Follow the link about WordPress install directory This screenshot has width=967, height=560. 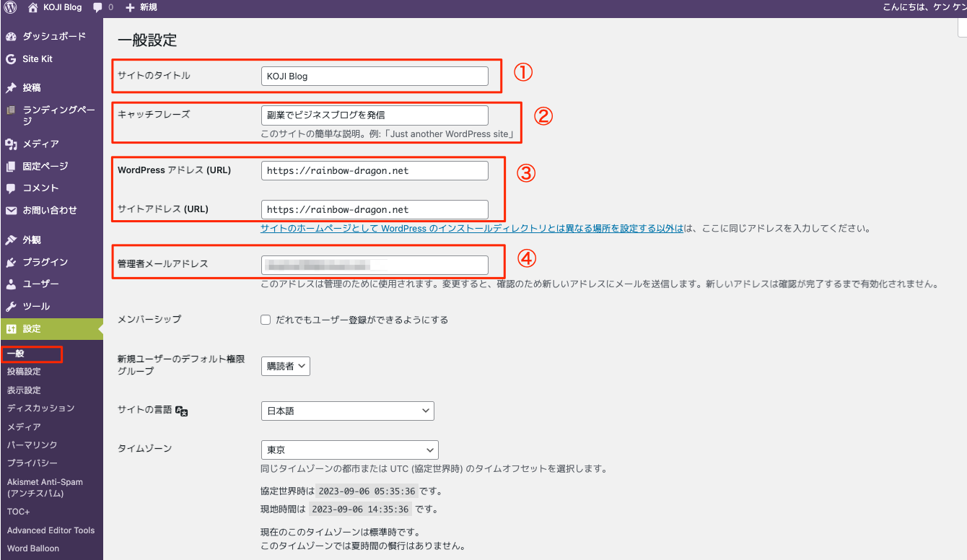(x=472, y=229)
